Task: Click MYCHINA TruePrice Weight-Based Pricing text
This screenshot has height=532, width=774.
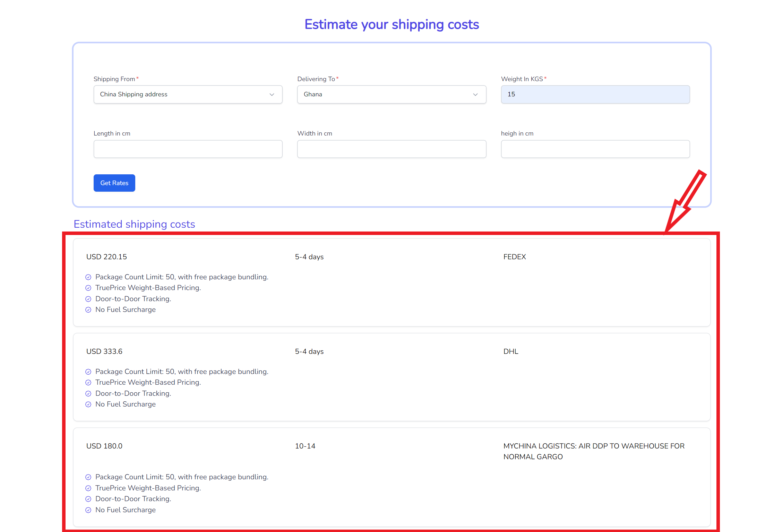Action: (x=148, y=488)
